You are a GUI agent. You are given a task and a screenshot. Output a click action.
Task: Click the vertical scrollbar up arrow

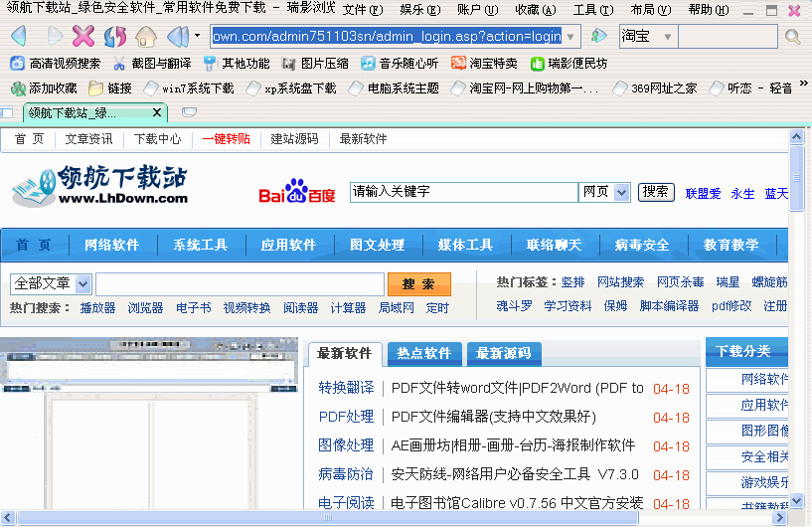click(x=796, y=137)
